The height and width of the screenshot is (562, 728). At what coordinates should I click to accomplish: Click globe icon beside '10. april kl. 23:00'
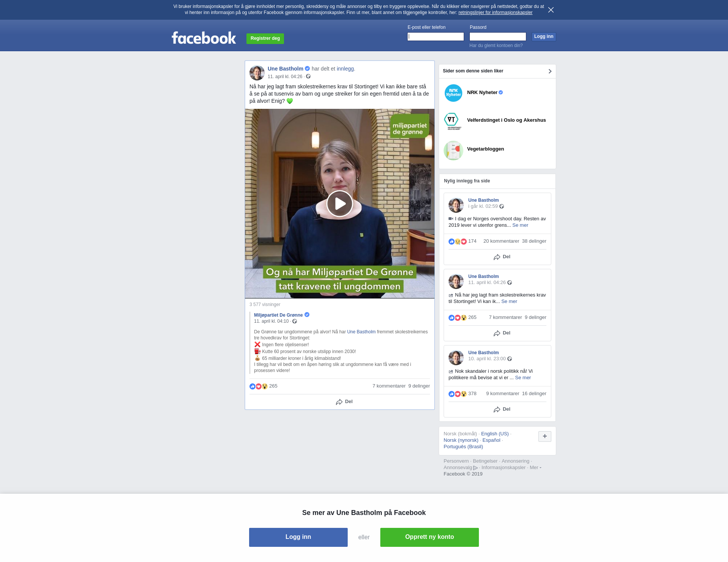coord(510,359)
